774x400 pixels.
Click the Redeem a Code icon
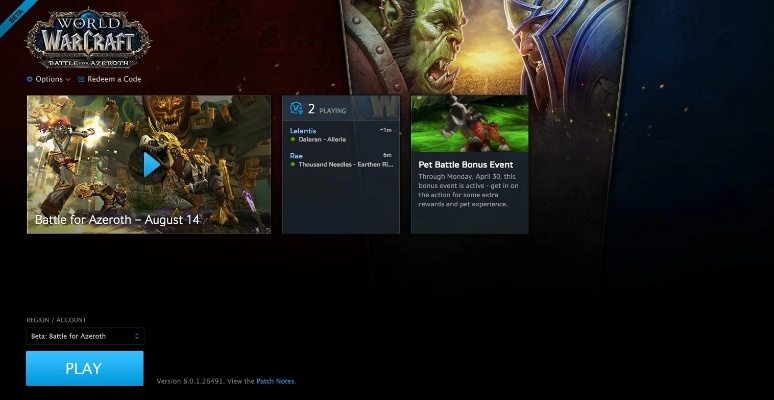point(79,79)
